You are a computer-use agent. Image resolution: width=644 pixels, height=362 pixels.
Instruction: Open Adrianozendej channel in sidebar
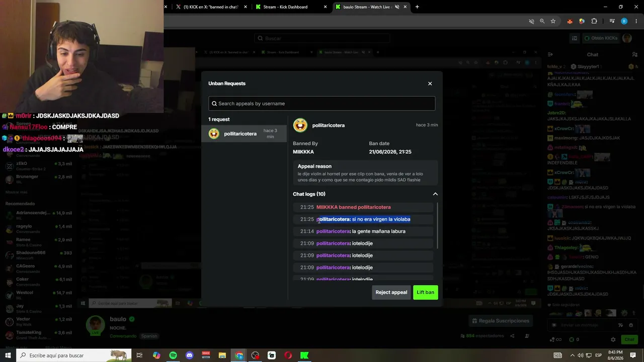[39, 215]
